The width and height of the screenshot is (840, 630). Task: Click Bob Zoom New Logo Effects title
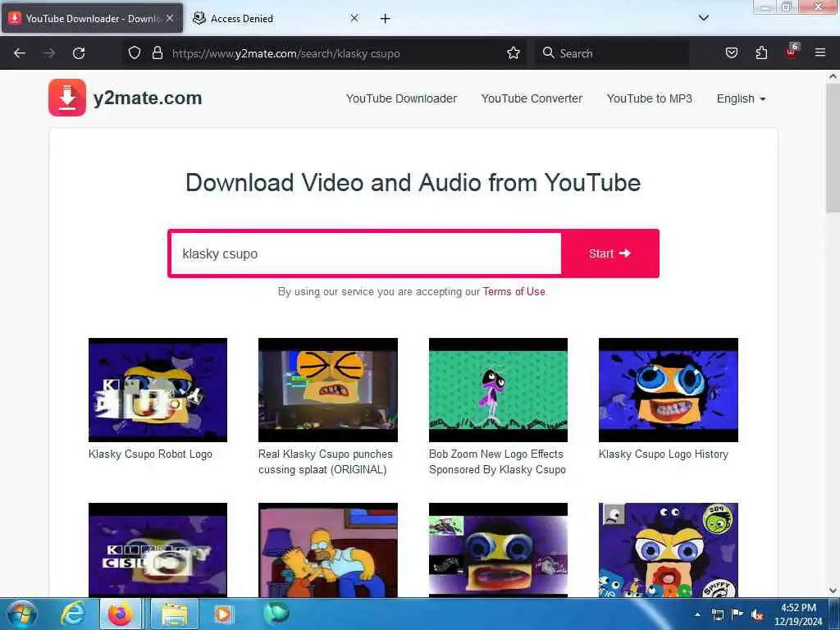pyautogui.click(x=497, y=462)
